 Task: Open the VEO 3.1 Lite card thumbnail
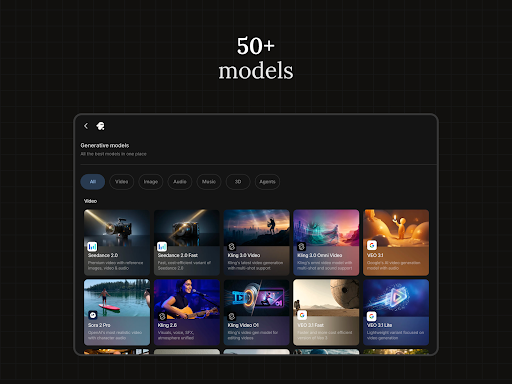pyautogui.click(x=396, y=298)
